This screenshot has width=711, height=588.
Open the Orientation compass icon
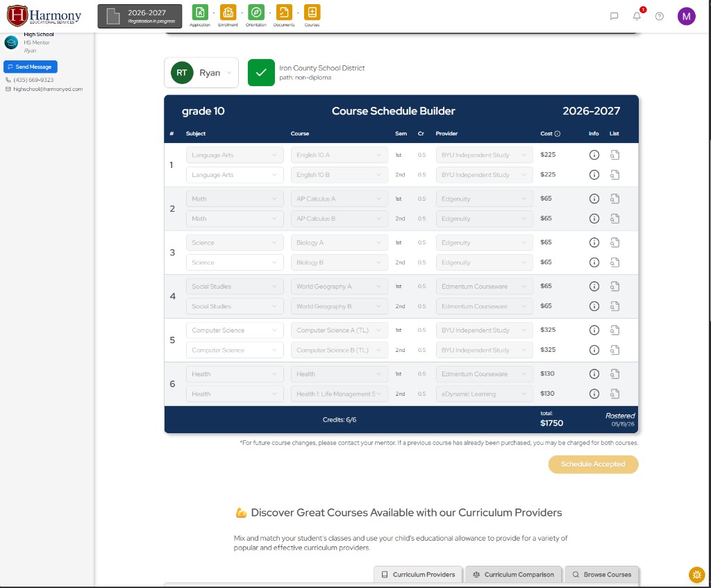256,12
